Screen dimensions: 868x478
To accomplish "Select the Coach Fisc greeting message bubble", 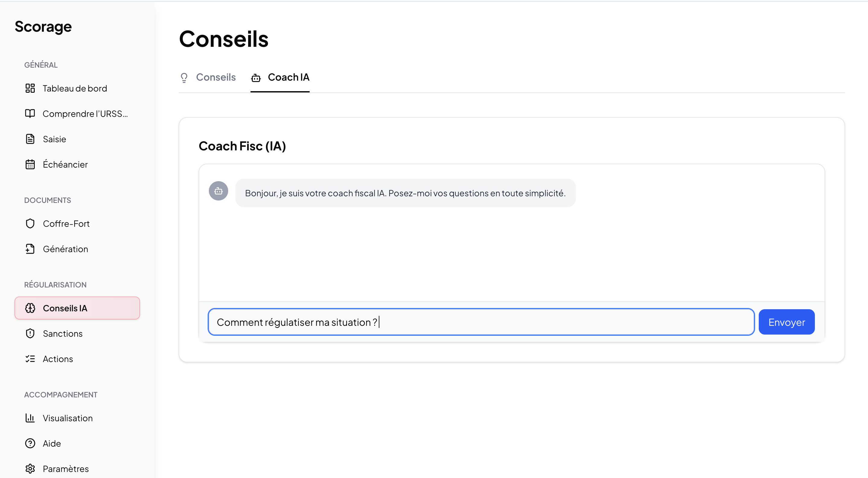I will point(405,193).
